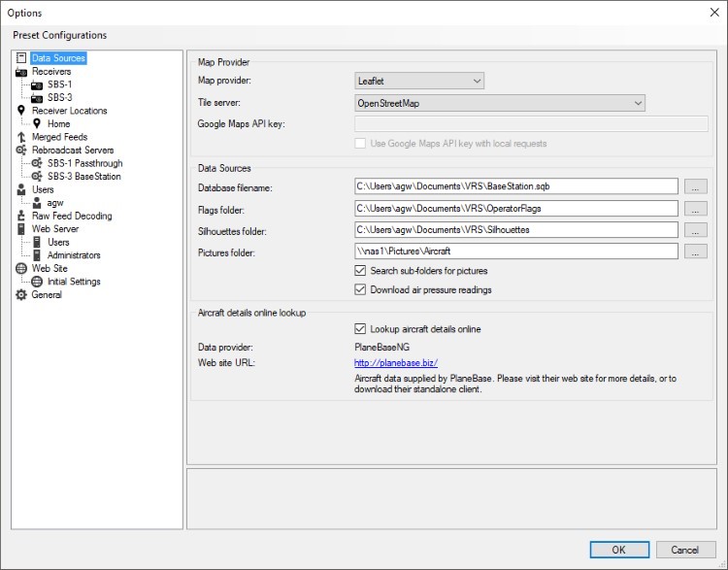
Task: Select SBS-1 Passthrough in the tree
Action: tap(84, 164)
